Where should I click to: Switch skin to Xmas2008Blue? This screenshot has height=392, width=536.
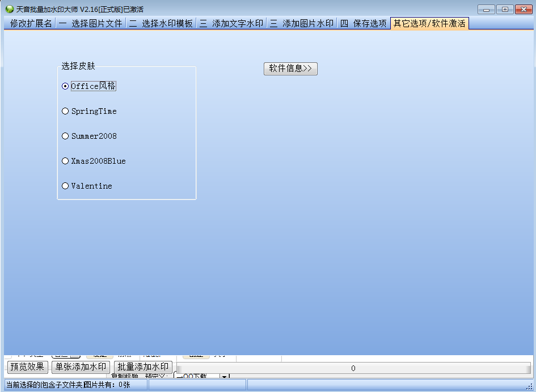tap(65, 161)
